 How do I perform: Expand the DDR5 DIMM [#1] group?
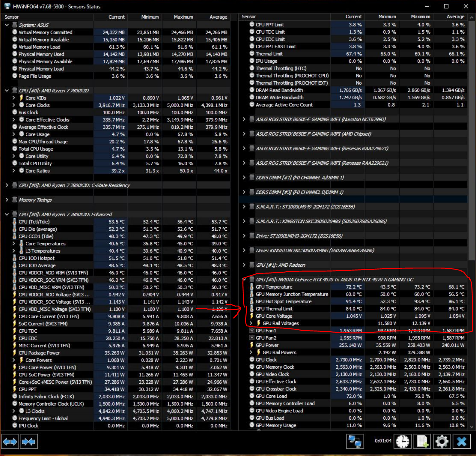pyautogui.click(x=244, y=178)
